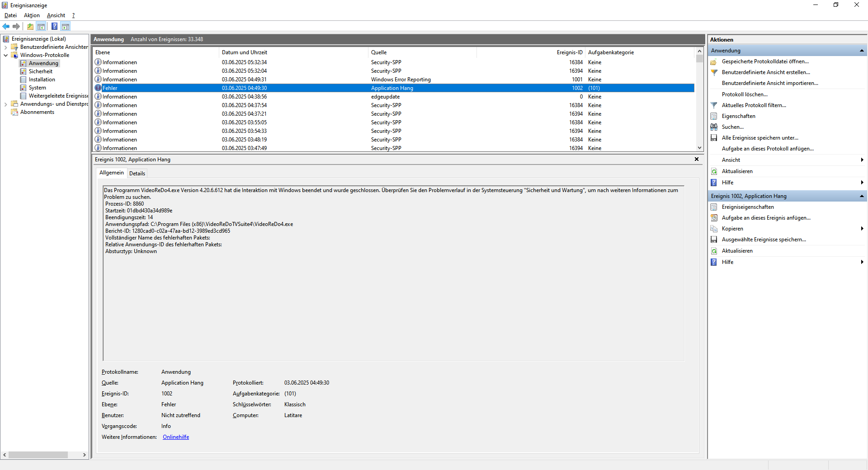Select the edgeupdate event row

(394, 97)
